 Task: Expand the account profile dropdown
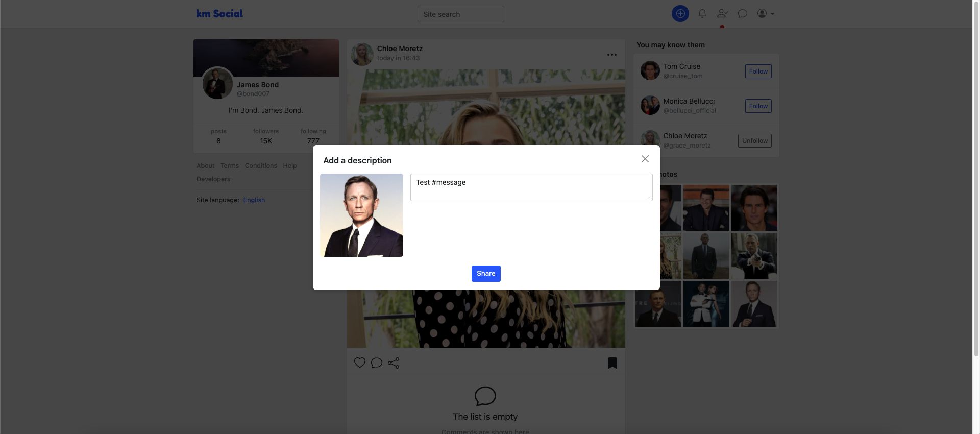pyautogui.click(x=766, y=14)
